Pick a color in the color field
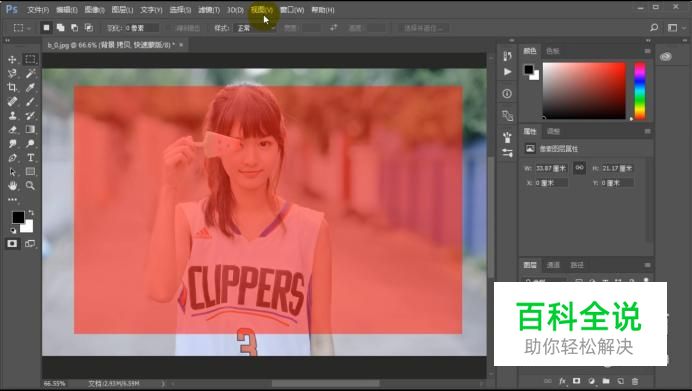The height and width of the screenshot is (391, 692). pyautogui.click(x=584, y=91)
